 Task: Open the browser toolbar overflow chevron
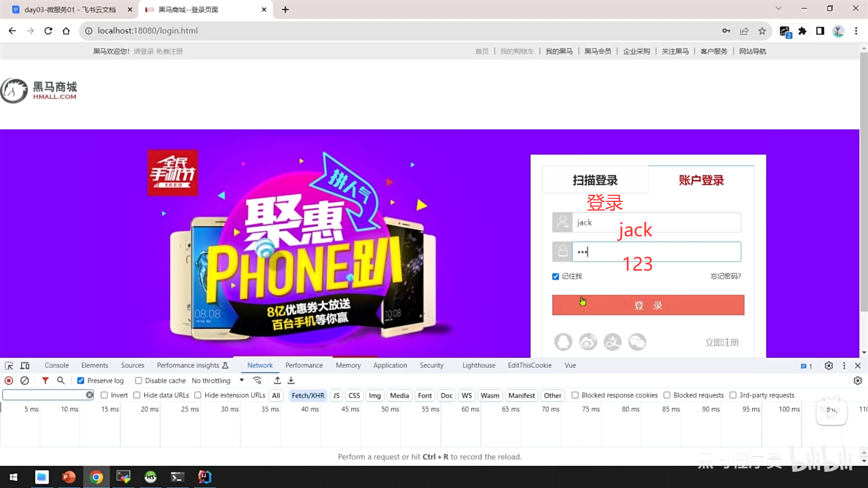(x=778, y=8)
